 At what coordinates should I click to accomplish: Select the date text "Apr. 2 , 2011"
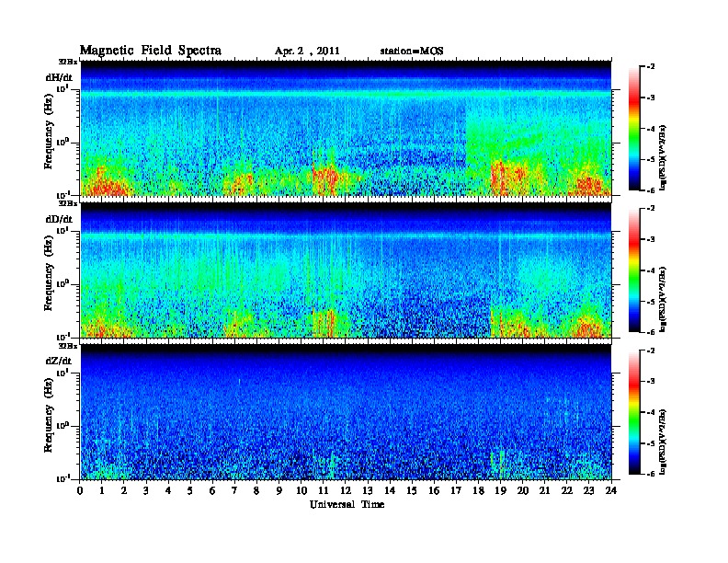[x=307, y=52]
